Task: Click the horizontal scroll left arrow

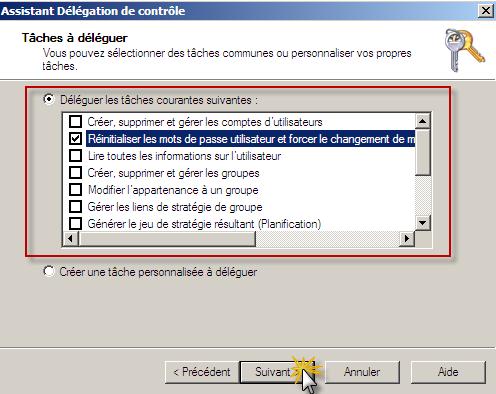Action: [70, 238]
